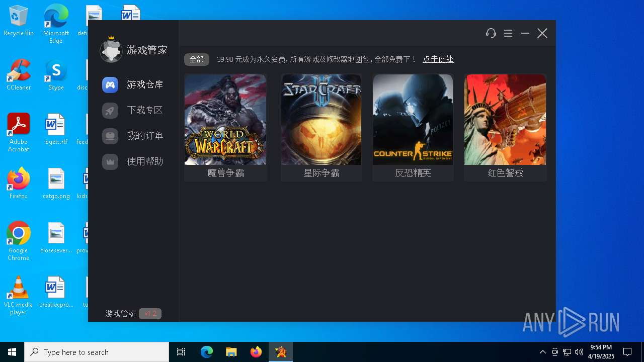Click the 红色警戒 game title
644x362 pixels.
coord(506,173)
